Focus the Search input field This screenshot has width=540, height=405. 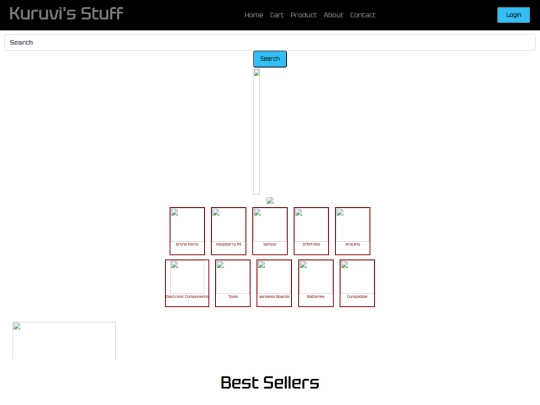tap(270, 42)
